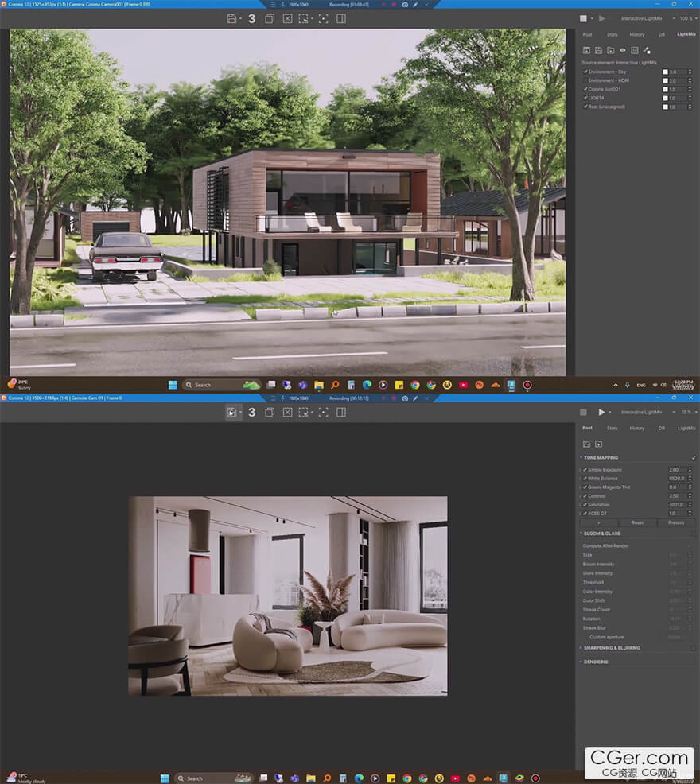Image resolution: width=700 pixels, height=784 pixels.
Task: Click the copy to clipboard icon in the upper render window
Action: tap(270, 19)
